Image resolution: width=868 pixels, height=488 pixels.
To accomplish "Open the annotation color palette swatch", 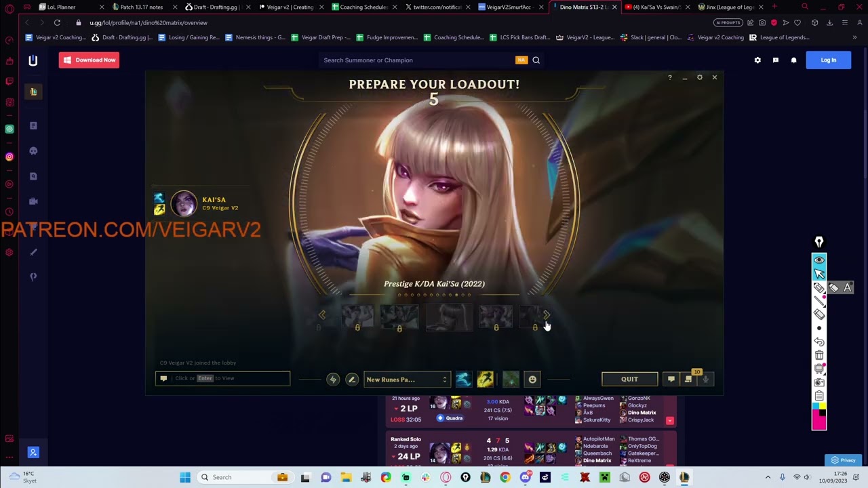I will pyautogui.click(x=819, y=416).
